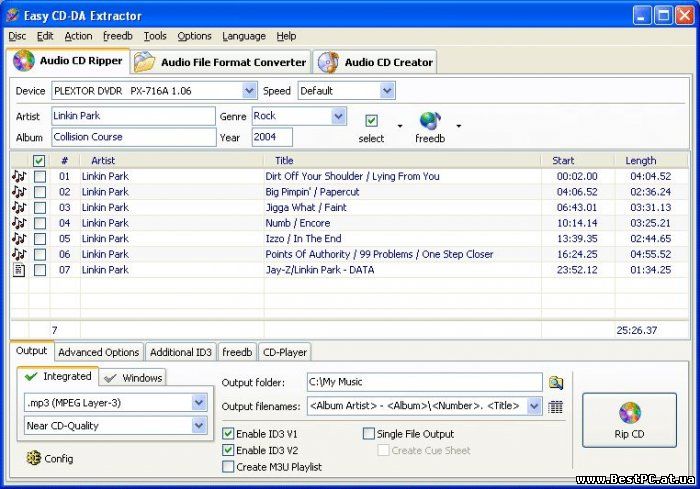Image resolution: width=700 pixels, height=489 pixels.
Task: Open the Tools menu
Action: tap(154, 36)
